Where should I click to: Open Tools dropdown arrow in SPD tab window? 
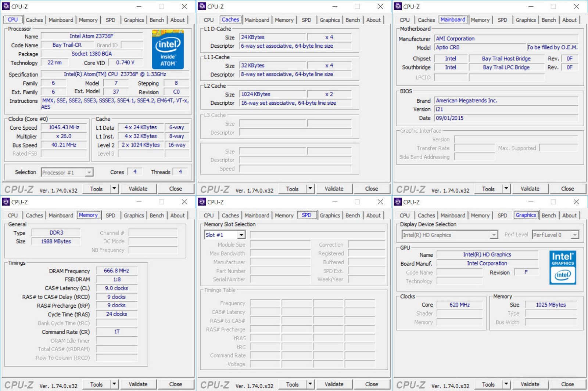tap(310, 384)
